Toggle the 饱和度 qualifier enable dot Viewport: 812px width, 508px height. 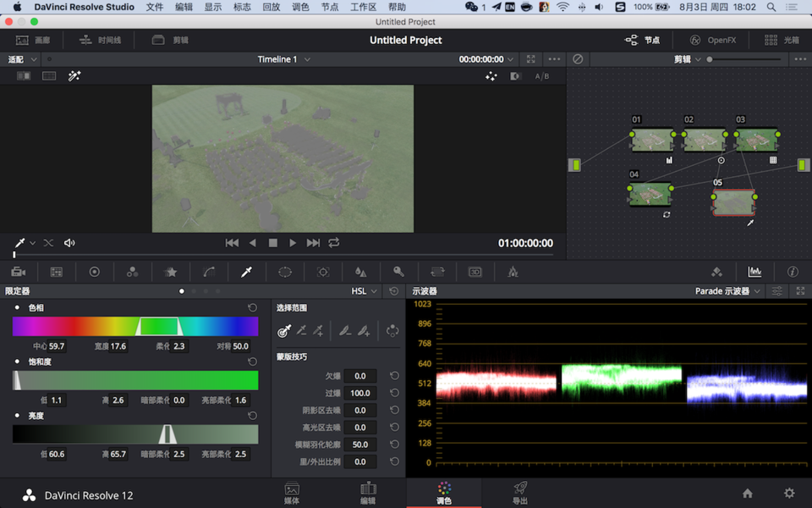tap(18, 362)
